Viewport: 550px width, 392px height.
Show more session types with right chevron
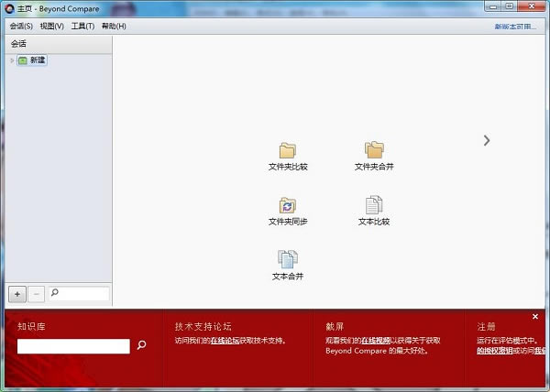(x=487, y=140)
